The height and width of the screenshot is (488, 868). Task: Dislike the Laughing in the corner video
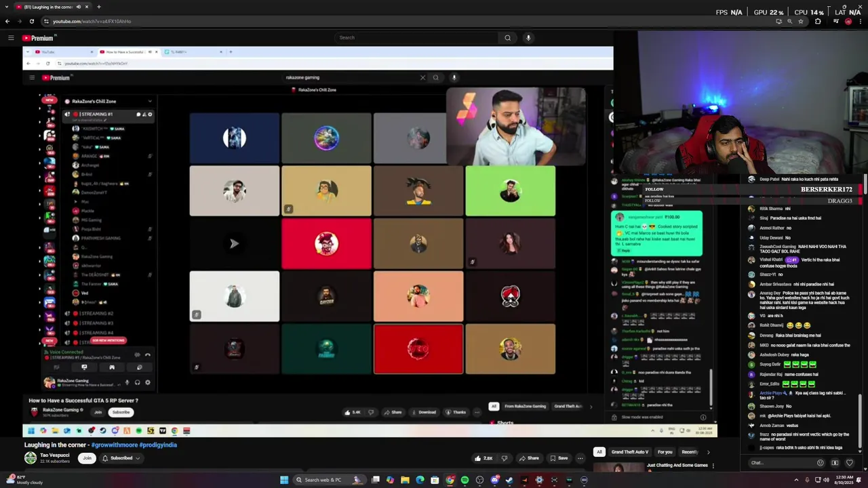click(x=504, y=458)
